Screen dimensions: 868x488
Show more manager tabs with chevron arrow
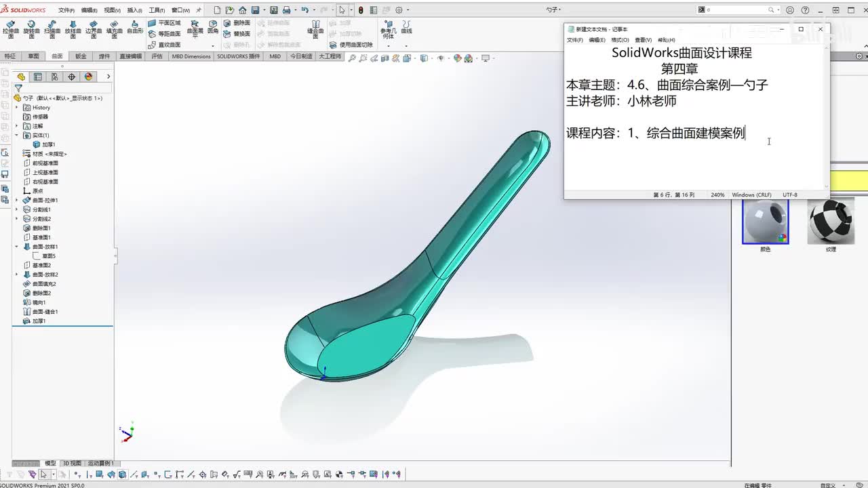108,77
